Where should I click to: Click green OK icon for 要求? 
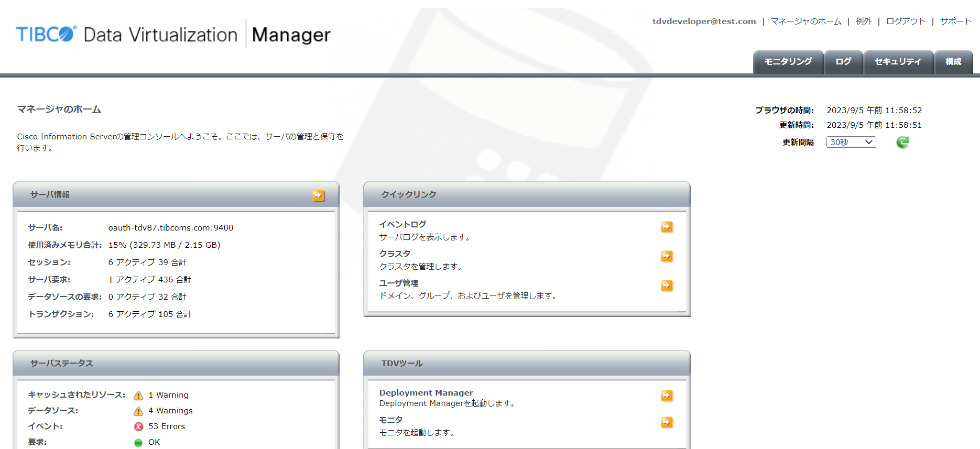138,442
